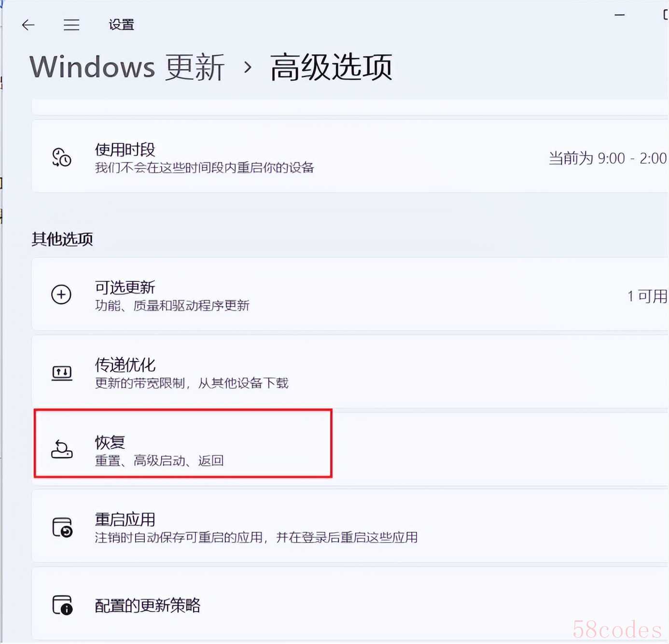The height and width of the screenshot is (644, 669).
Task: Minimize the Settings window
Action: click(x=620, y=15)
